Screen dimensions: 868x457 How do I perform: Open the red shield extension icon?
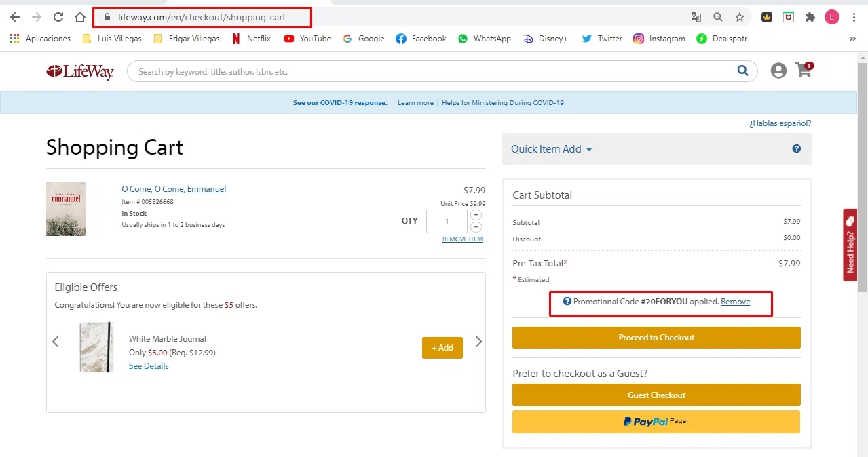pyautogui.click(x=788, y=17)
